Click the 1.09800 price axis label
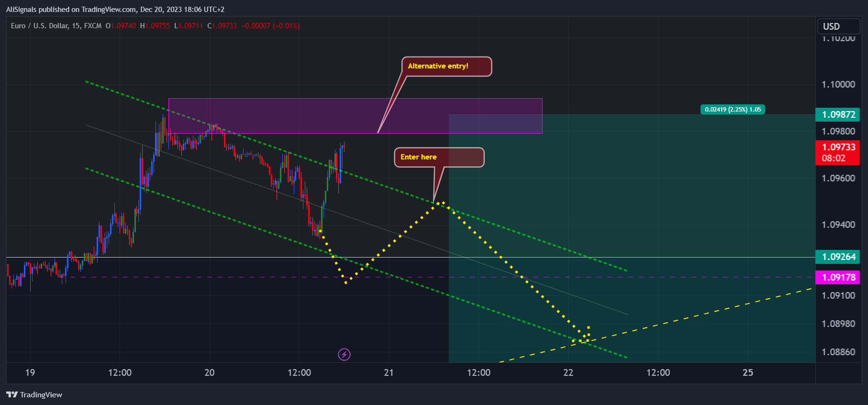Screen dimensions: 868x405 [x=838, y=131]
